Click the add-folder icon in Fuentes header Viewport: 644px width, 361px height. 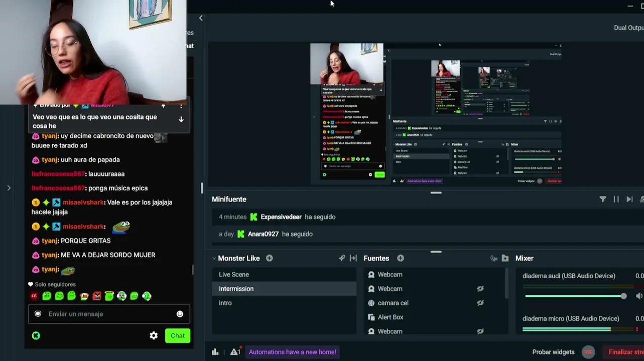coord(505,258)
